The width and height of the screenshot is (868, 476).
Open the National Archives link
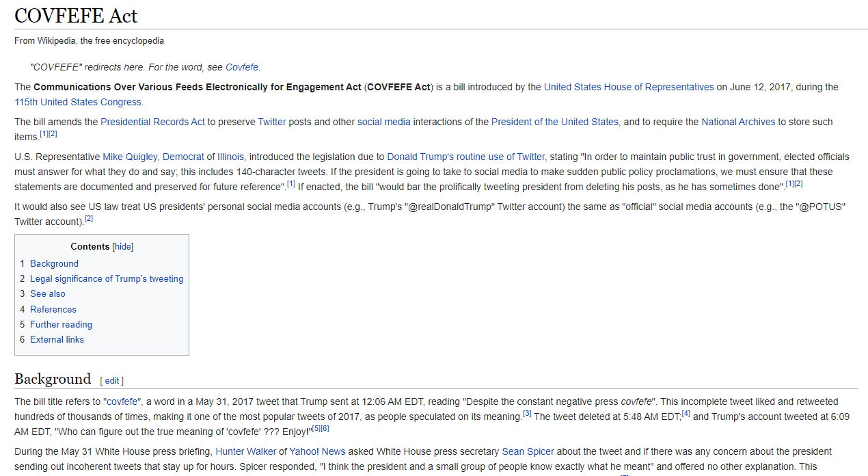pyautogui.click(x=738, y=122)
